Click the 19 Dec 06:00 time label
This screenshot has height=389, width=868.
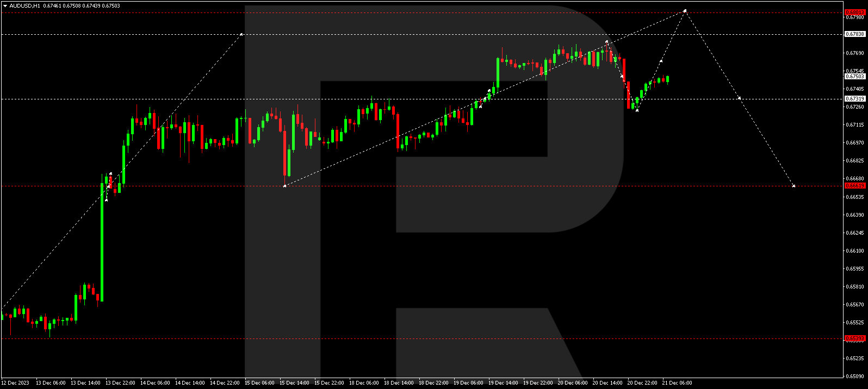468,383
